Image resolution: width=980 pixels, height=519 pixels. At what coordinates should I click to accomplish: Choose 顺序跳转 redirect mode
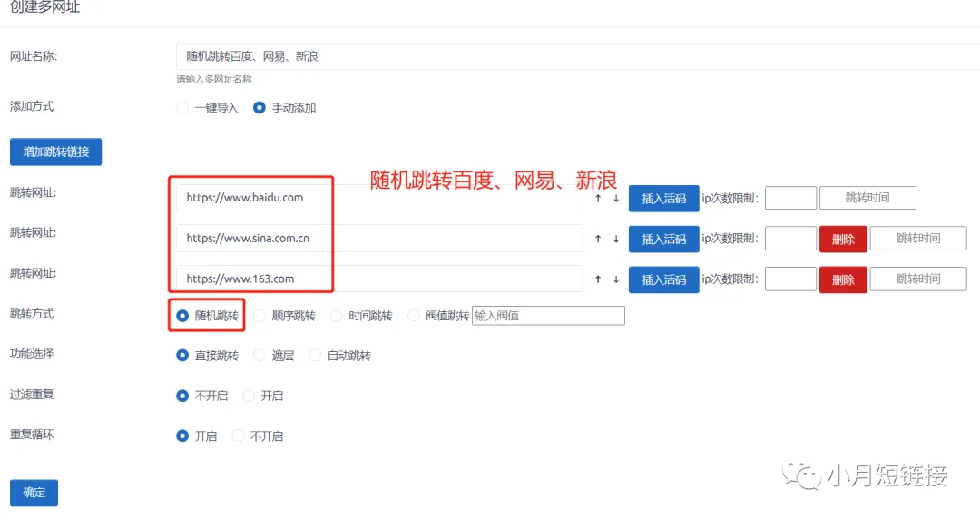(260, 316)
